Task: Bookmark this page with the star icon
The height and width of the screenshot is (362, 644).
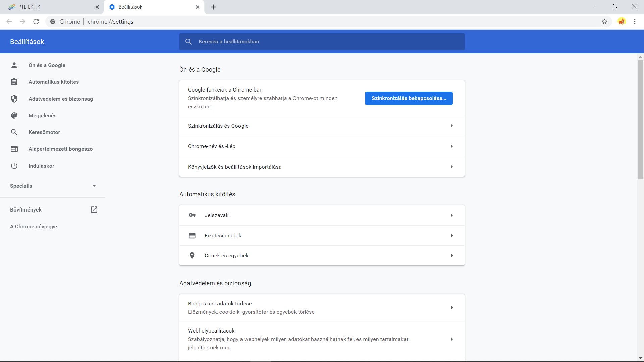Action: point(604,22)
